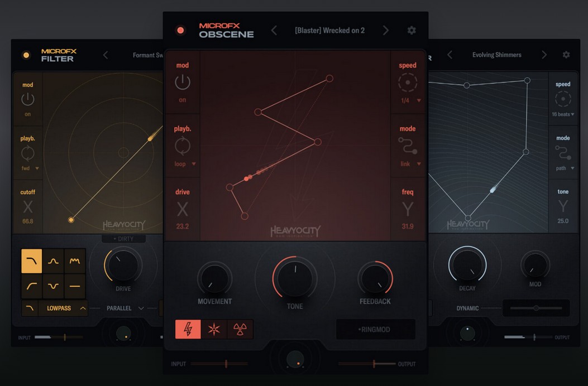Toggle the Obscene plugin red power button
Image resolution: width=588 pixels, height=386 pixels.
click(x=180, y=30)
